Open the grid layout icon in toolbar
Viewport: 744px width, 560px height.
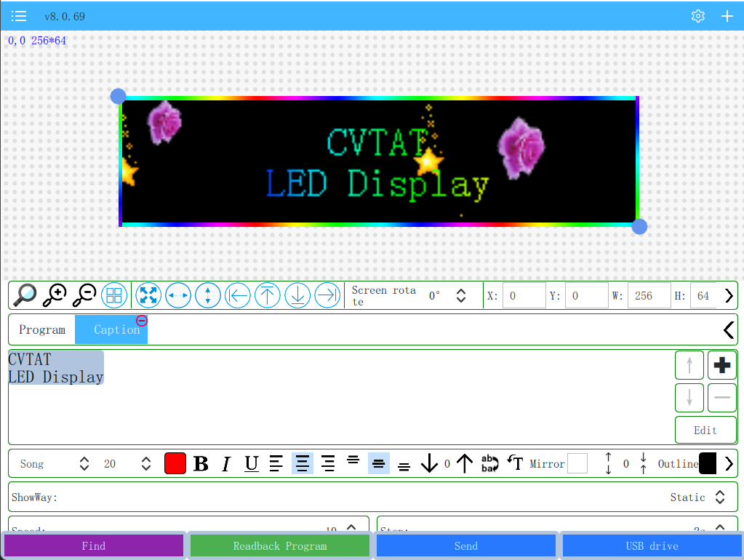(114, 295)
